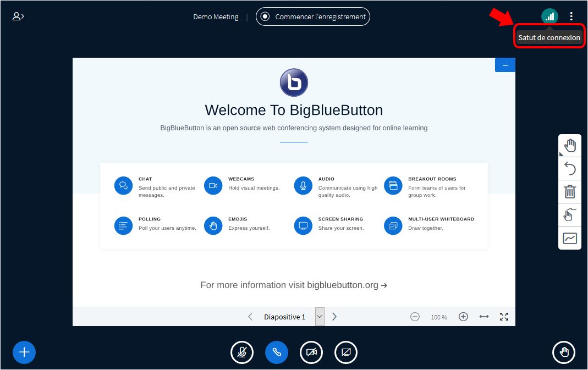The height and width of the screenshot is (370, 588).
Task: Go to the next slide with the chevron
Action: click(x=334, y=317)
